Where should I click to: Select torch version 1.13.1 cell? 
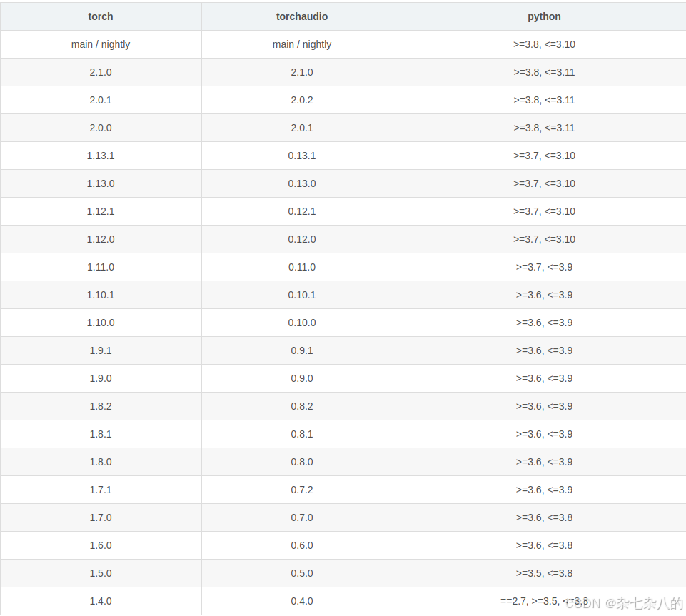point(101,156)
